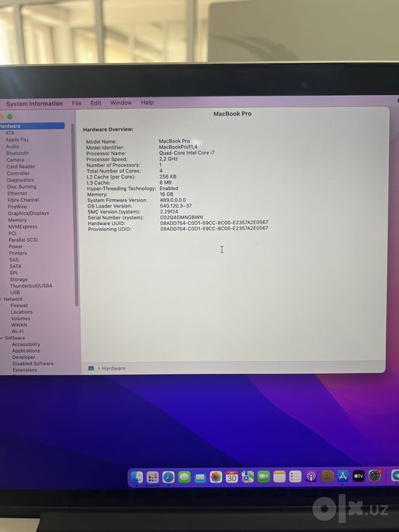This screenshot has height=532, width=399.
Task: Select Thunderbolt/USB4 in sidebar
Action: [x=31, y=286]
